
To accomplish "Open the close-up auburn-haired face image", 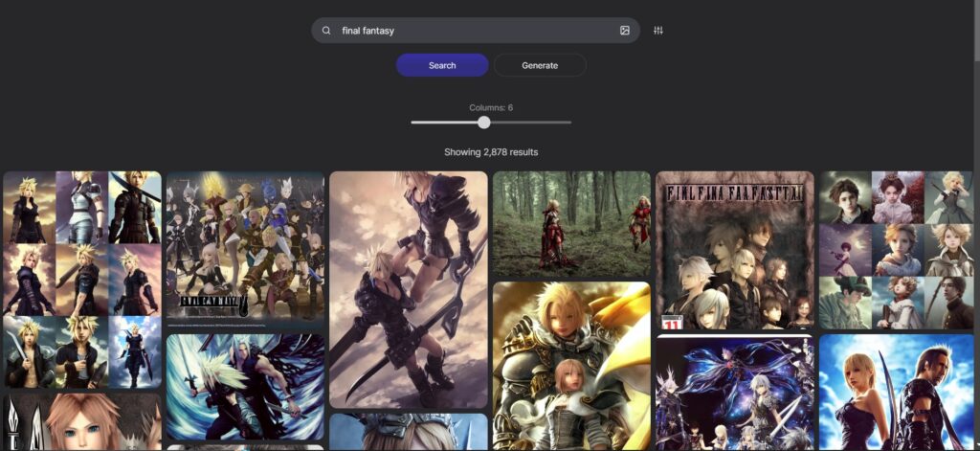I will (82, 421).
